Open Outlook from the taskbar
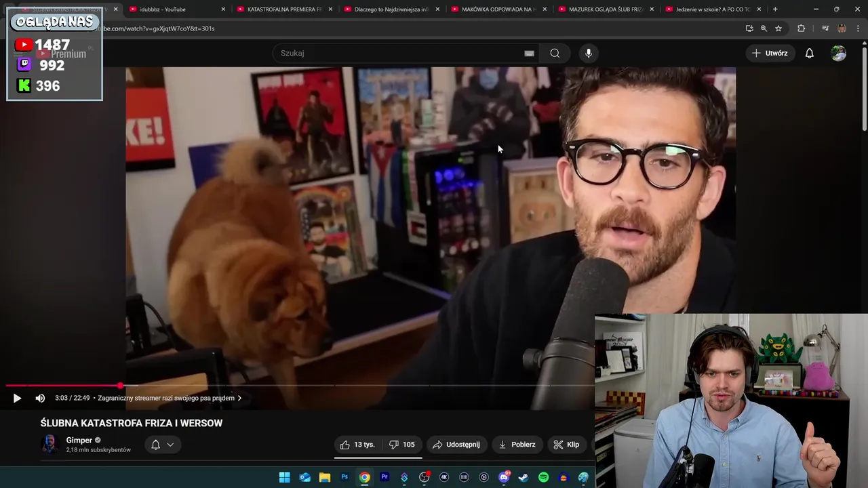Image resolution: width=868 pixels, height=488 pixels. 304,477
